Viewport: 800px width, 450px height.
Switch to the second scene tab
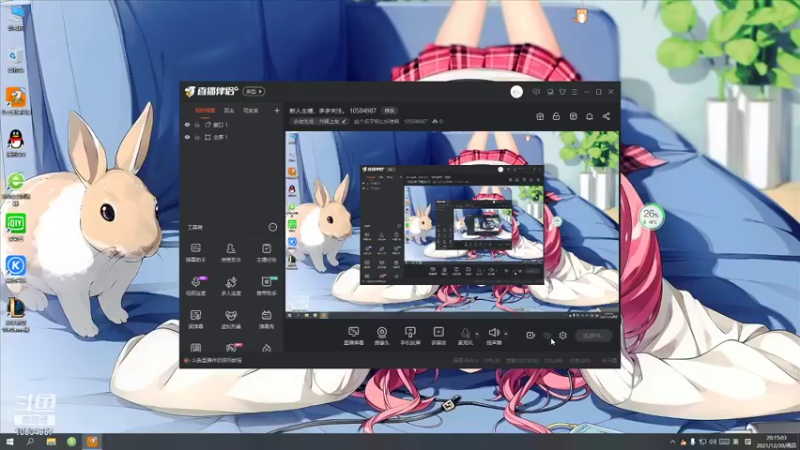pos(229,110)
